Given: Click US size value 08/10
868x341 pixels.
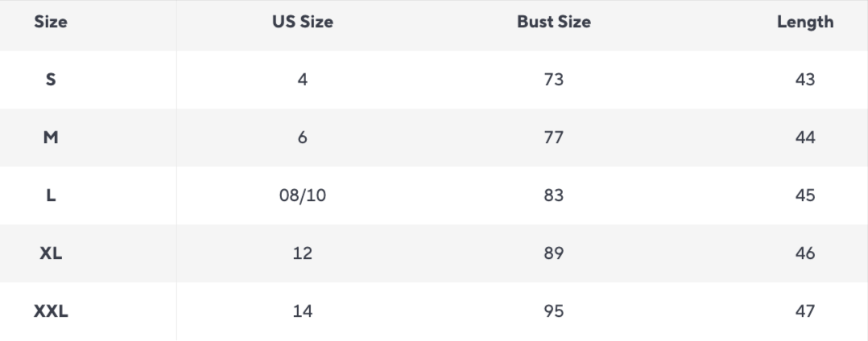Looking at the screenshot, I should click(x=302, y=196).
